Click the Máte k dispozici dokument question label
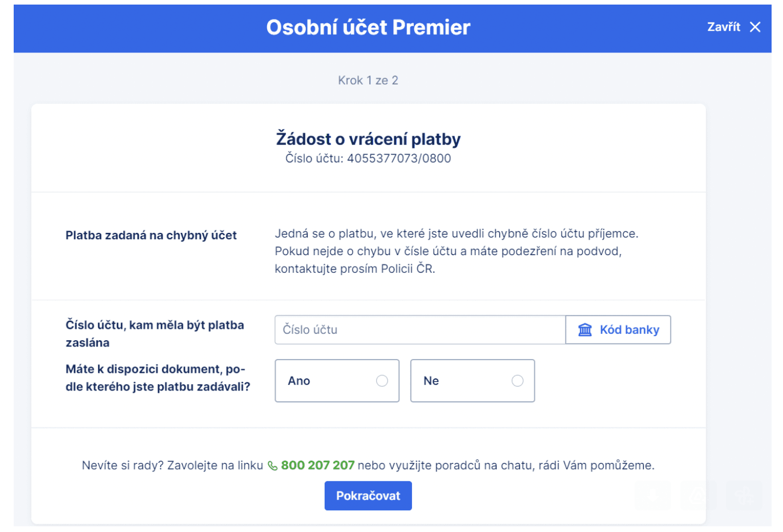Viewport: 783px width, 532px height. click(158, 378)
